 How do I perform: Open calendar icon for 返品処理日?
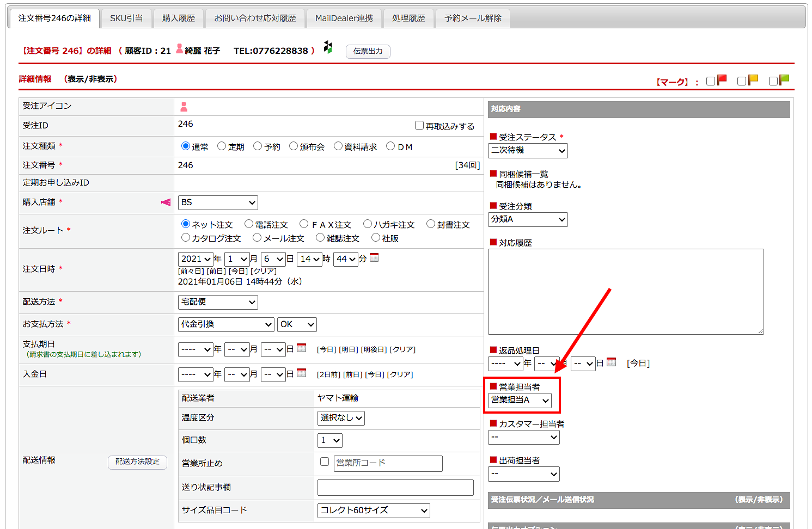point(611,362)
